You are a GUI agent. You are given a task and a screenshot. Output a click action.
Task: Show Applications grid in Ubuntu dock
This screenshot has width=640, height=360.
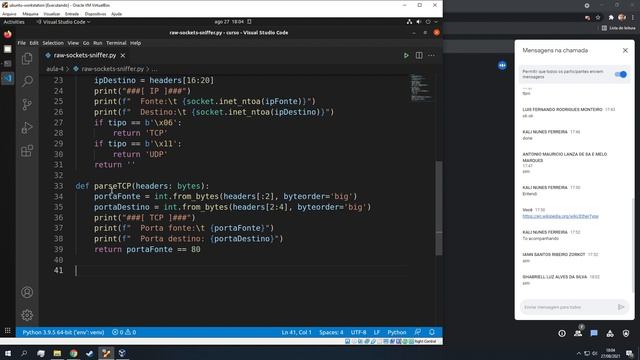[8, 331]
